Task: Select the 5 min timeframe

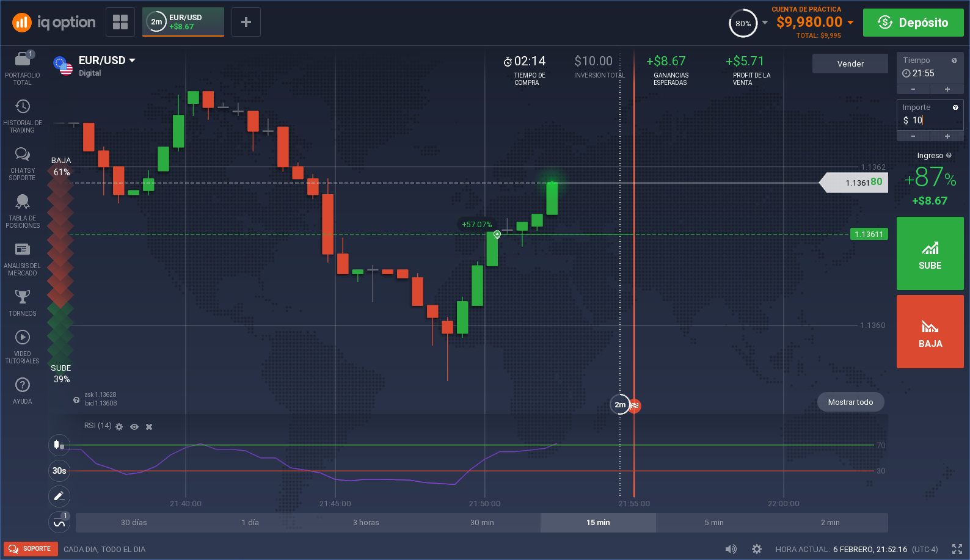Action: click(714, 523)
